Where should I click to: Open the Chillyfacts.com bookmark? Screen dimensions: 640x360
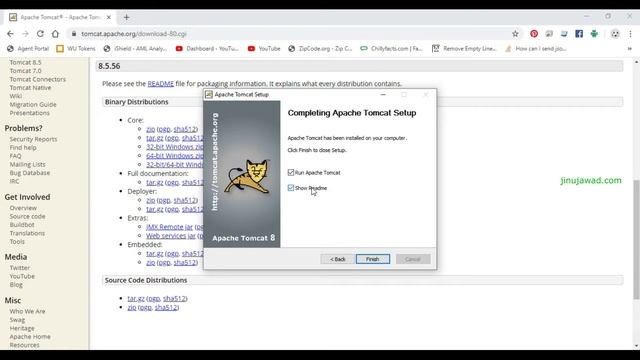coord(391,49)
